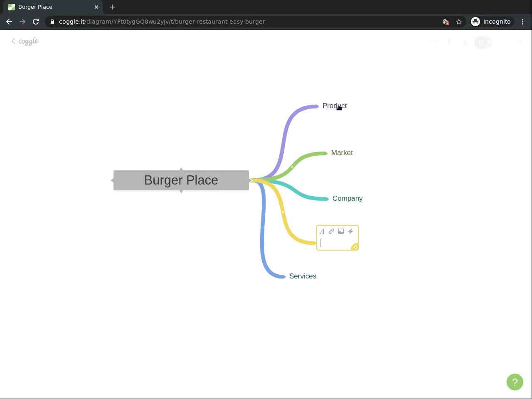Click the address bar URL
This screenshot has height=399, width=532.
tap(162, 22)
